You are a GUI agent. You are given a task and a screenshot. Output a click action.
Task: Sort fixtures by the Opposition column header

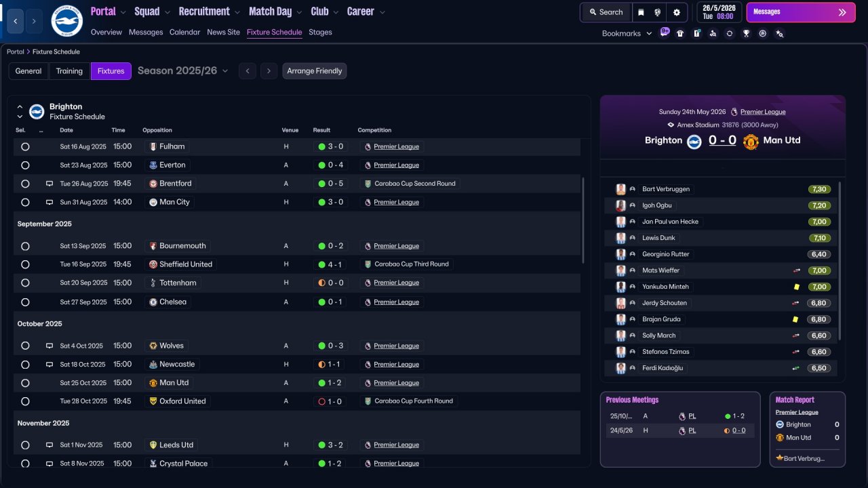click(157, 130)
